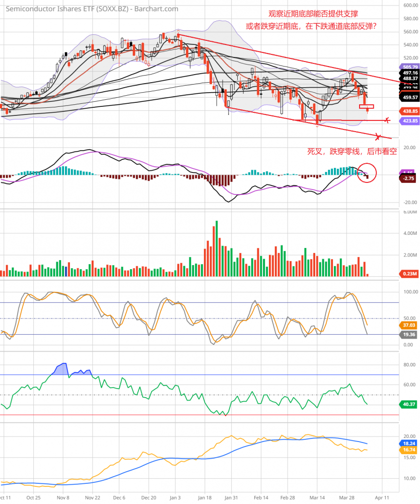Click the black 459.57 moving average tag
Image resolution: width=420 pixels, height=504 pixels.
[x=408, y=97]
